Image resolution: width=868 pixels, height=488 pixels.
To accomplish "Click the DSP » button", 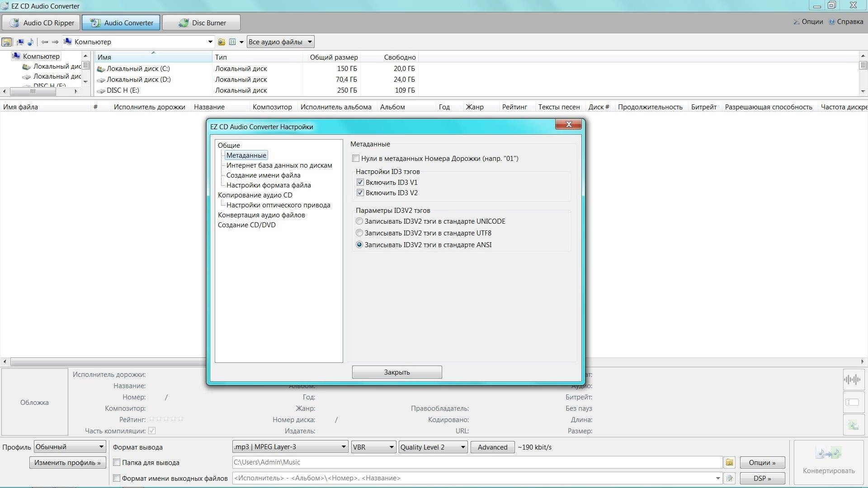I will [762, 478].
